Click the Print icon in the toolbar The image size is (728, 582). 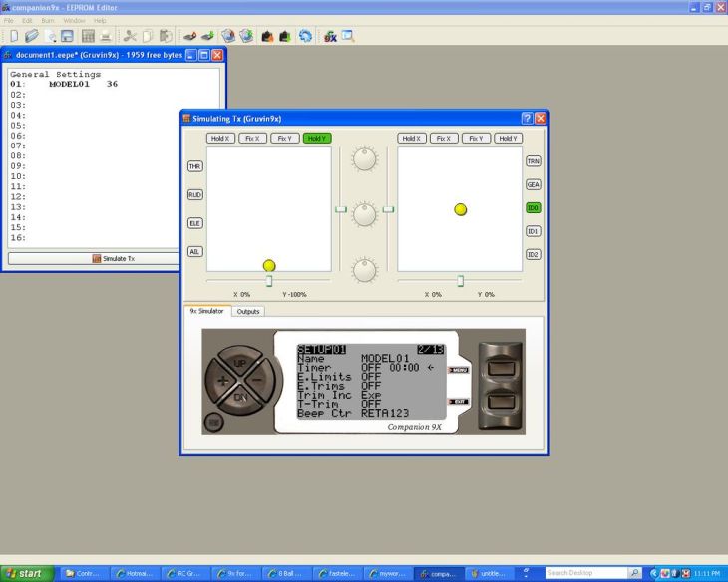pyautogui.click(x=106, y=36)
